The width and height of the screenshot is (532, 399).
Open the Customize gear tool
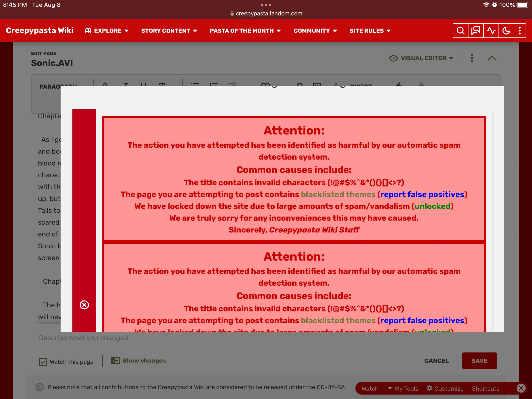pos(445,388)
